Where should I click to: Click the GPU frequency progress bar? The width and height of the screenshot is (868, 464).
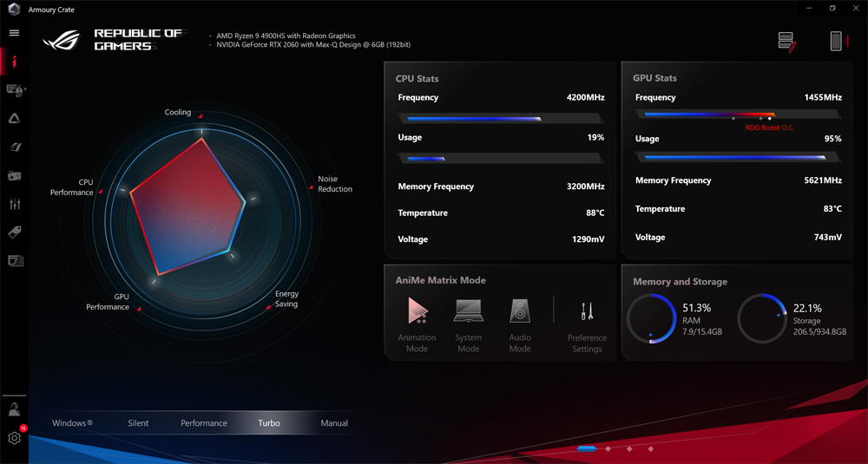(738, 114)
